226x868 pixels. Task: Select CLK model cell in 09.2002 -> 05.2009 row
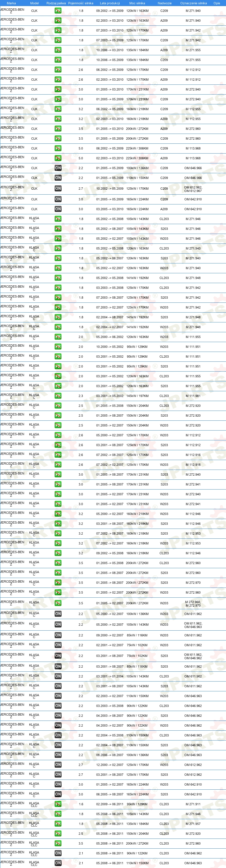(x=34, y=11)
